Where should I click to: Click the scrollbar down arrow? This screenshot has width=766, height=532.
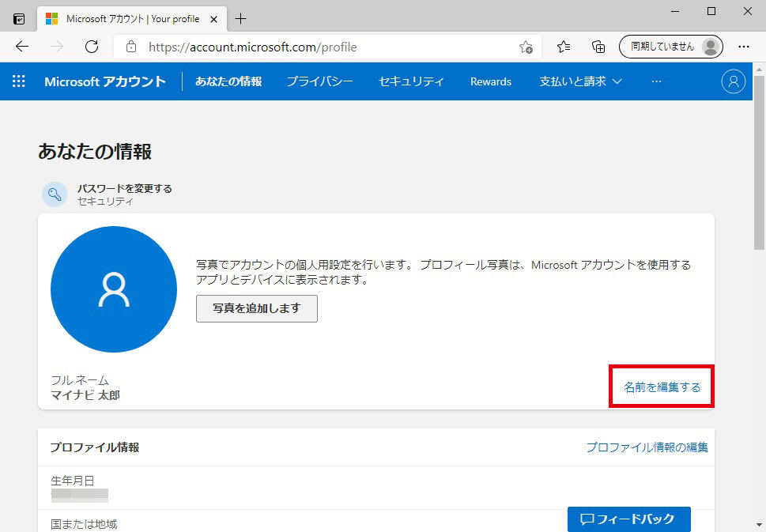click(x=760, y=525)
